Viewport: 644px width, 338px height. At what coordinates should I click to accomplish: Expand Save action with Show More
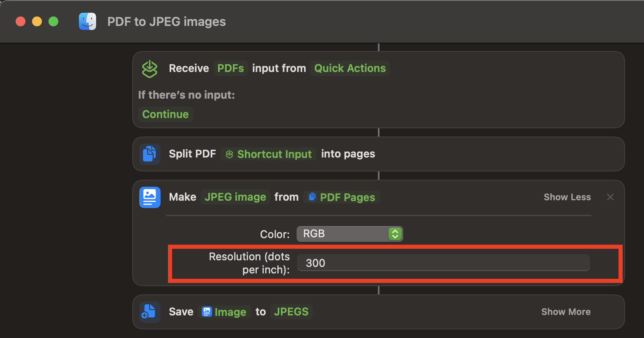pyautogui.click(x=566, y=312)
